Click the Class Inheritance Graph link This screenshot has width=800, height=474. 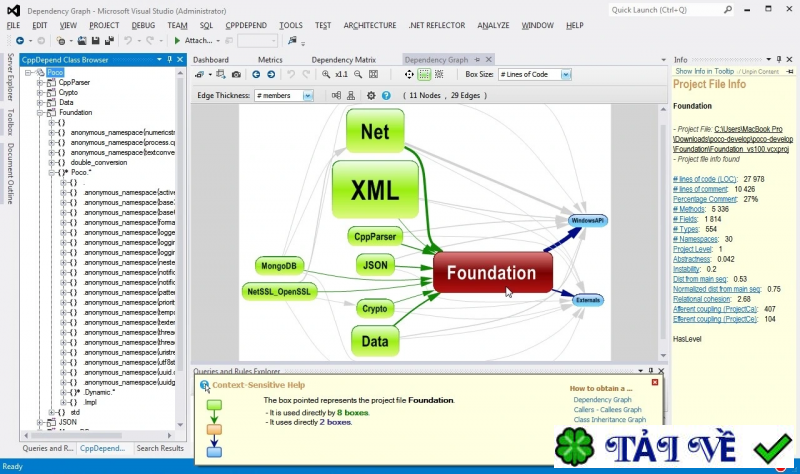point(610,419)
